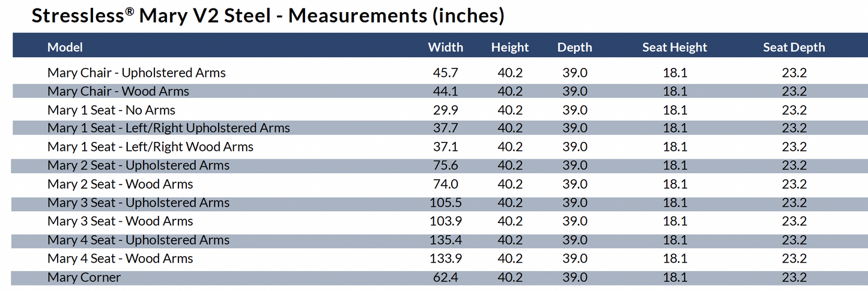Click the Mary Corner model name
Viewport: 868px width, 291px height.
point(84,277)
